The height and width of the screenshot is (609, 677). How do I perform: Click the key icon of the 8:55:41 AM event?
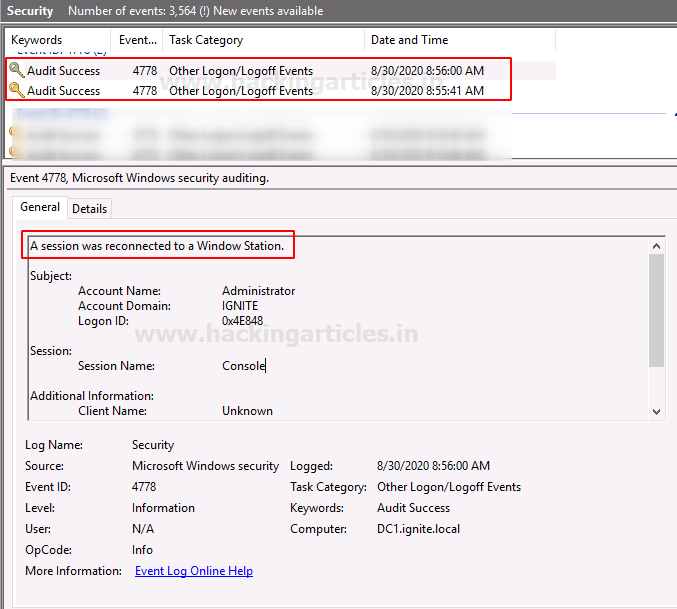(x=16, y=90)
